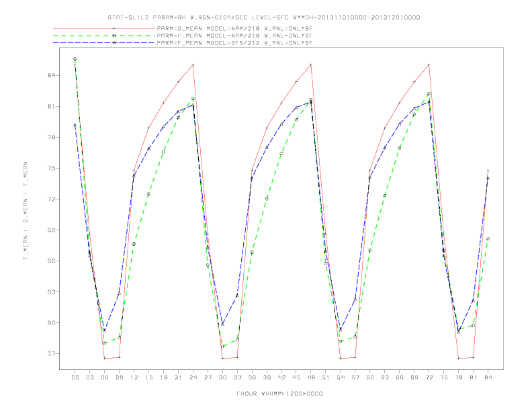
Task: Click x-axis tick label 75
Action: click(444, 377)
